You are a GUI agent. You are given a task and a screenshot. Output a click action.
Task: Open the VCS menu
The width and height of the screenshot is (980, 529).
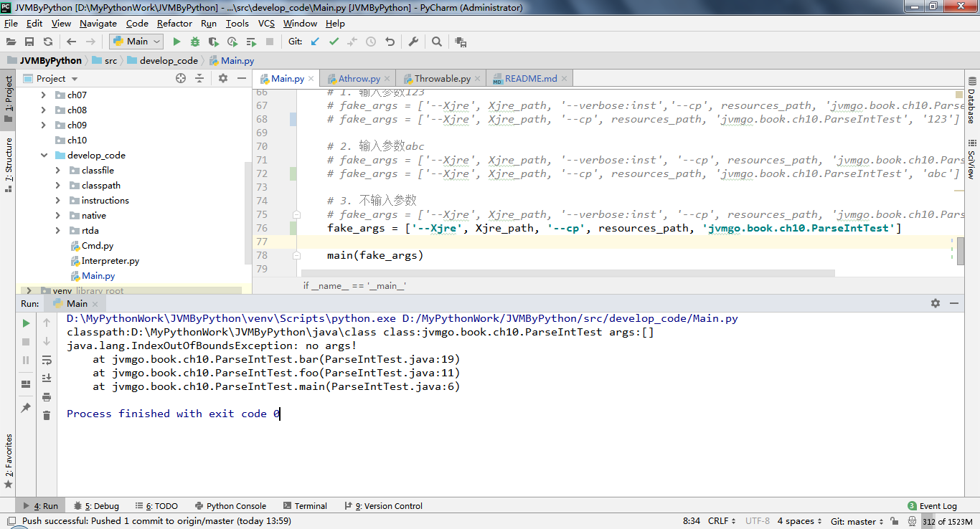[266, 23]
